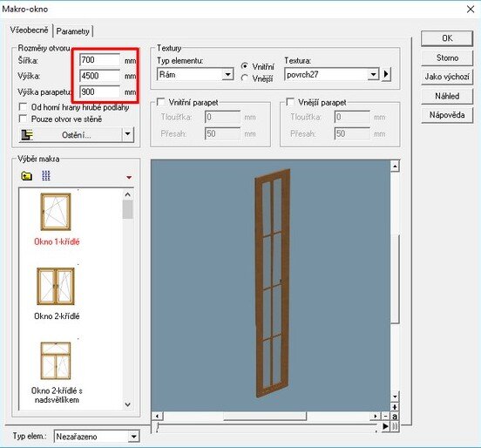Click the play arrow below the preview
Viewport: 481px width, 448px height.
(x=386, y=426)
